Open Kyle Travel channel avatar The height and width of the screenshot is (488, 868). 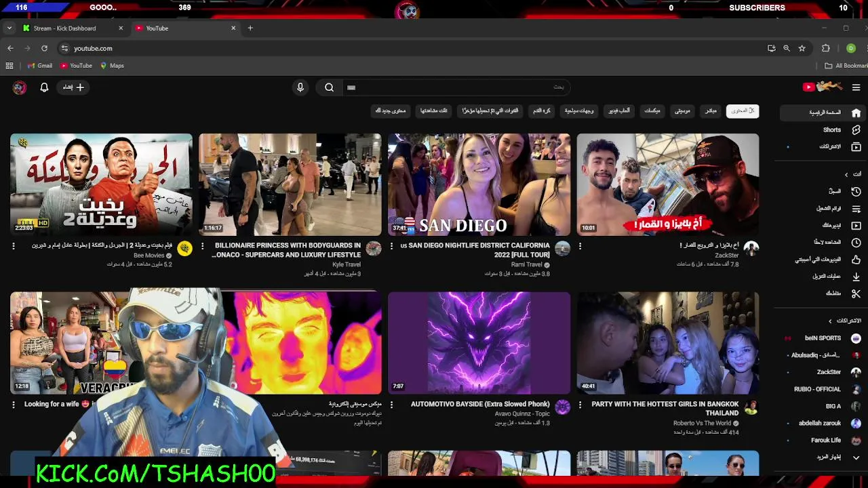coord(374,249)
